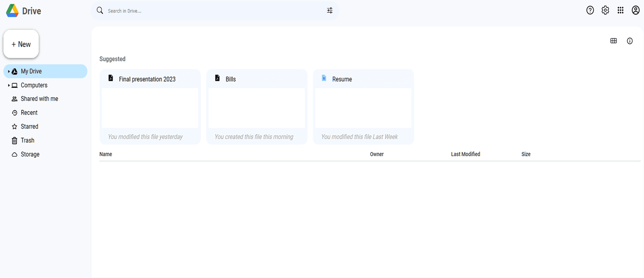Expand the My Drive tree arrow
The image size is (644, 278).
click(9, 71)
